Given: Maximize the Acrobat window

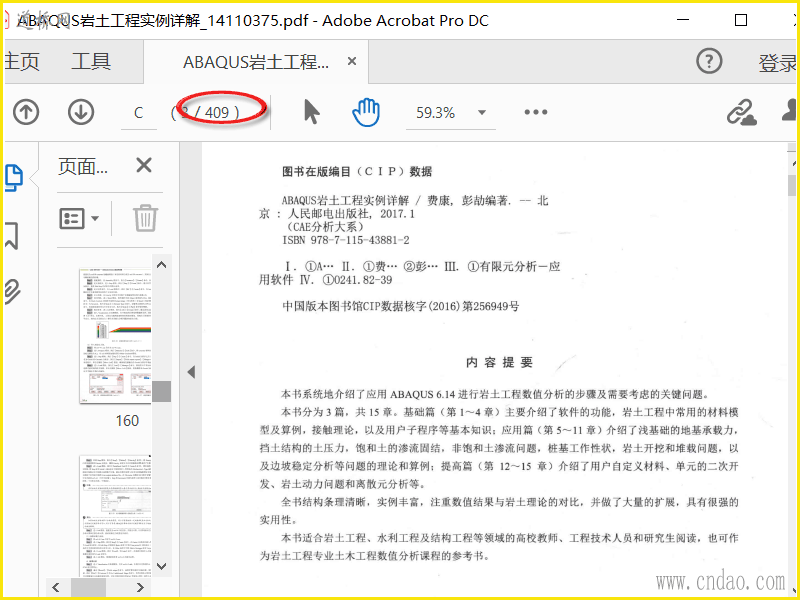Looking at the screenshot, I should pyautogui.click(x=741, y=20).
